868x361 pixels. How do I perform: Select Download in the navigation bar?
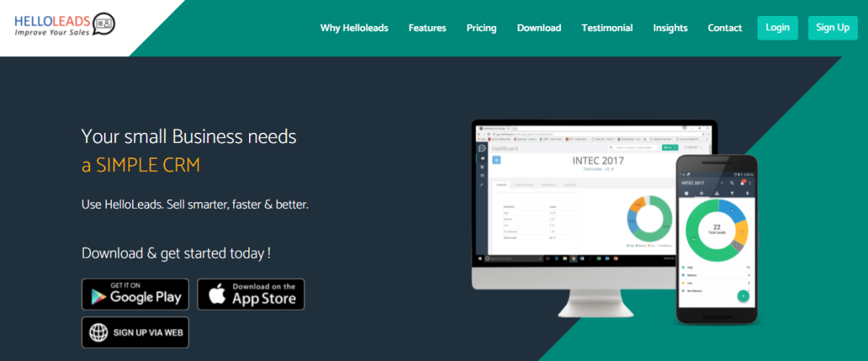tap(539, 28)
